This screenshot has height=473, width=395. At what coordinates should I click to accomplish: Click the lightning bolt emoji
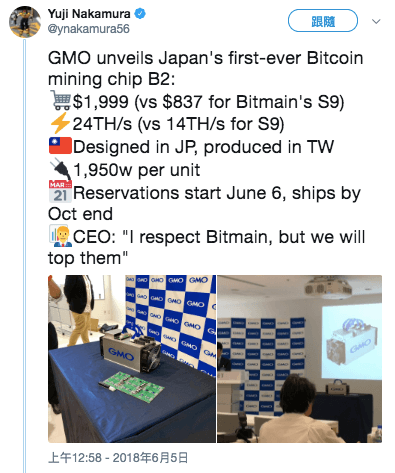click(x=60, y=123)
